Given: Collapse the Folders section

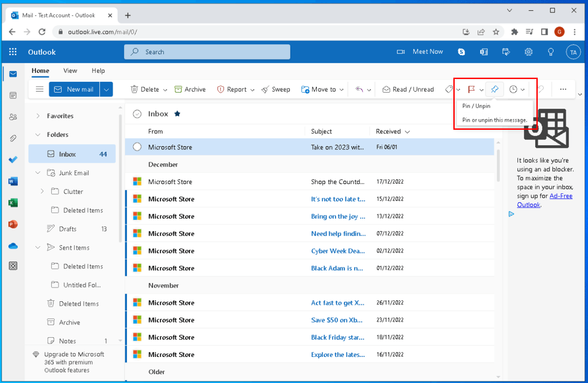Looking at the screenshot, I should pyautogui.click(x=38, y=135).
